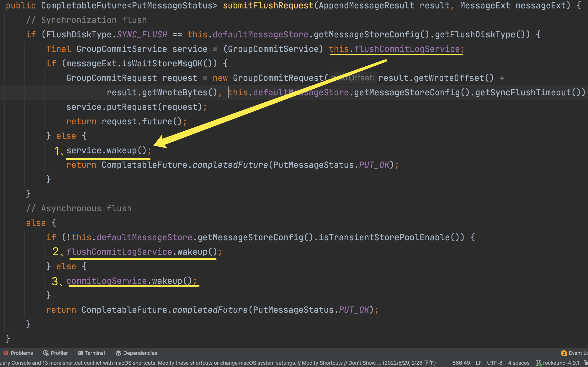Click the Profiler tool window icon

click(46, 353)
